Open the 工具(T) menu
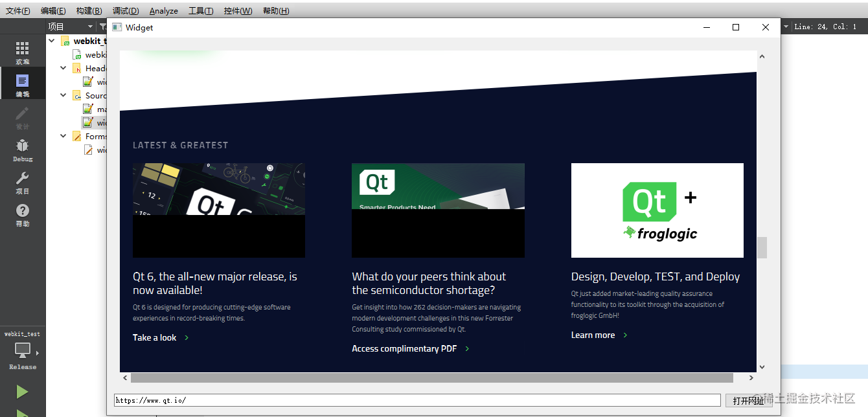Viewport: 868px width, 417px height. pyautogui.click(x=201, y=11)
